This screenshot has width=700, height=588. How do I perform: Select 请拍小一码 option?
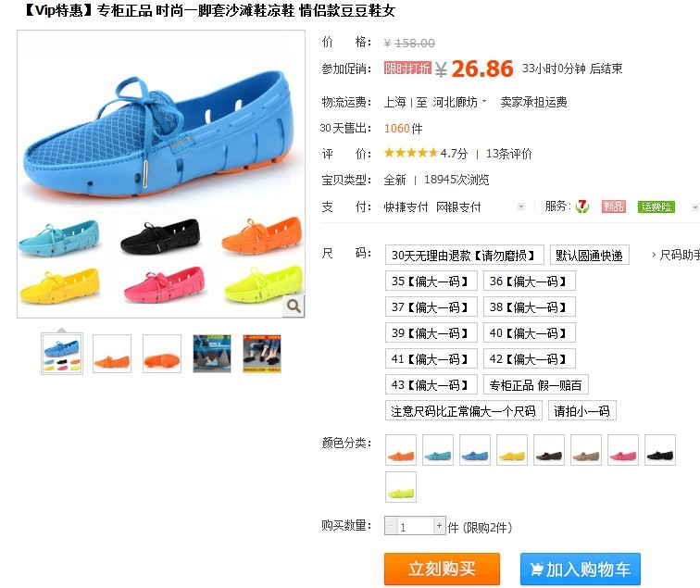[x=582, y=411]
